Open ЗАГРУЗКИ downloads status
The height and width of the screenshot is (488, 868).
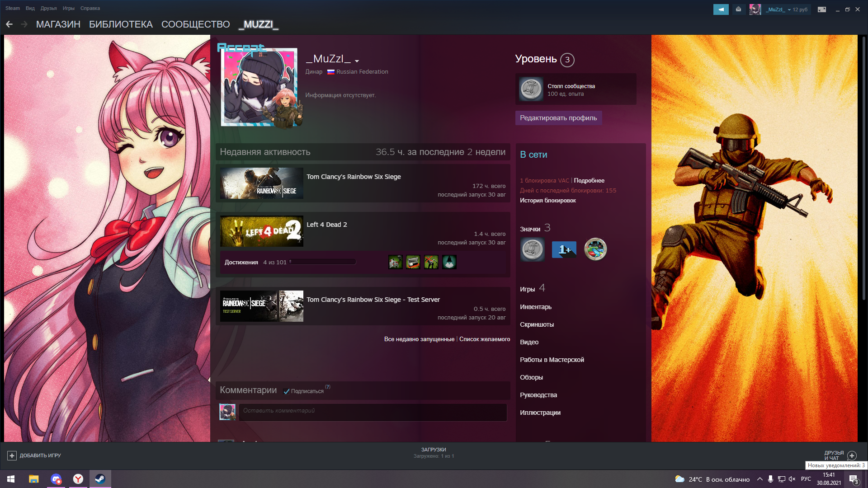(434, 453)
